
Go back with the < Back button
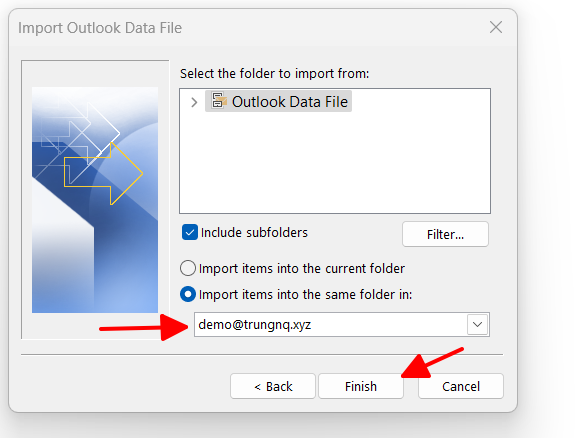(273, 386)
